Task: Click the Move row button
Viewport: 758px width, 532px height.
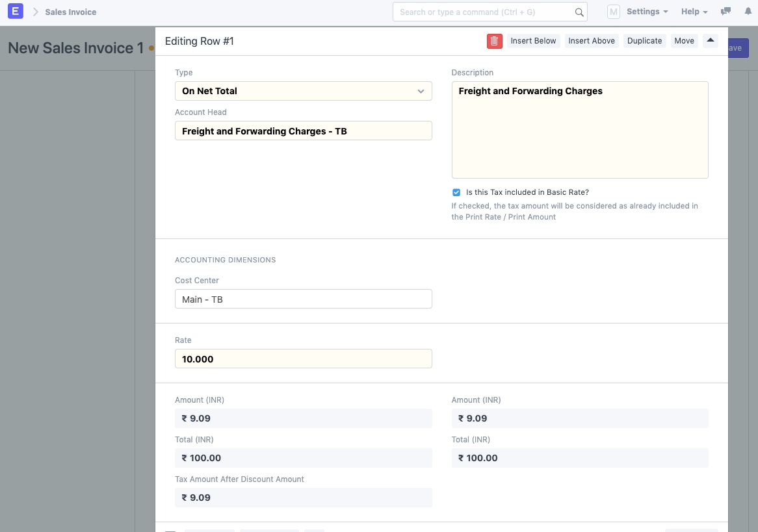Action: pyautogui.click(x=684, y=41)
